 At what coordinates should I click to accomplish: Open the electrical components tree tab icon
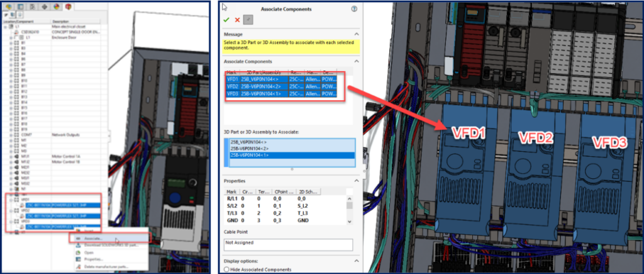coord(68,6)
